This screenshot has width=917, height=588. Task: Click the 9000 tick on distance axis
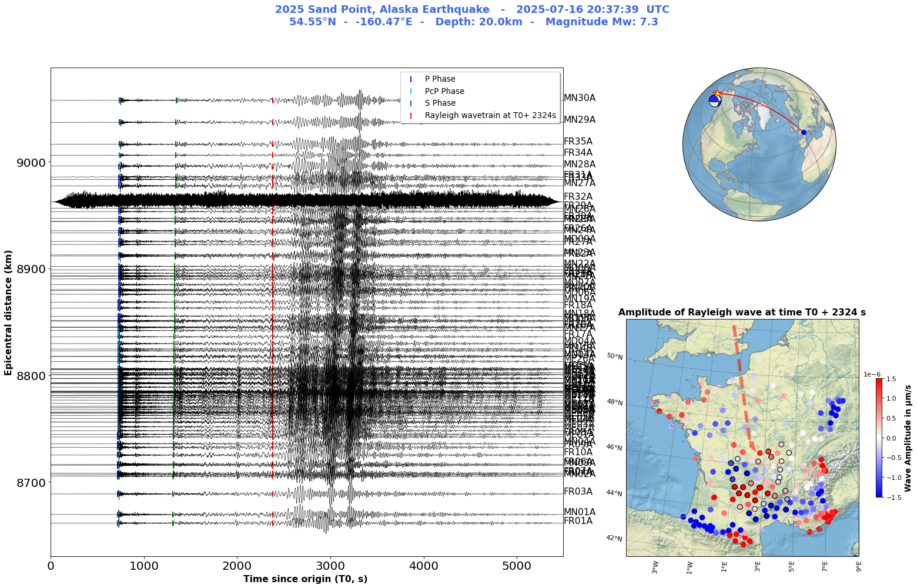[x=29, y=163]
